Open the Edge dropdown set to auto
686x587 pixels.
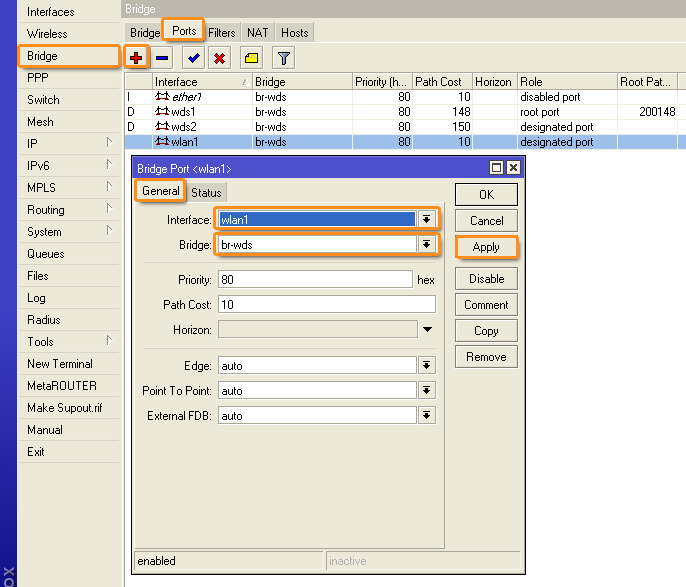coord(427,366)
